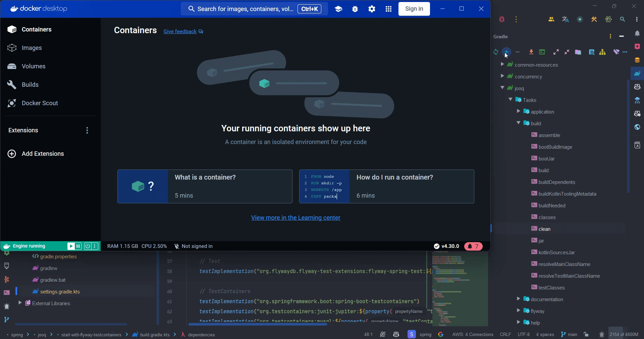Image resolution: width=644 pixels, height=339 pixels.
Task: Click the IDE search magnifier icon
Action: tap(623, 19)
